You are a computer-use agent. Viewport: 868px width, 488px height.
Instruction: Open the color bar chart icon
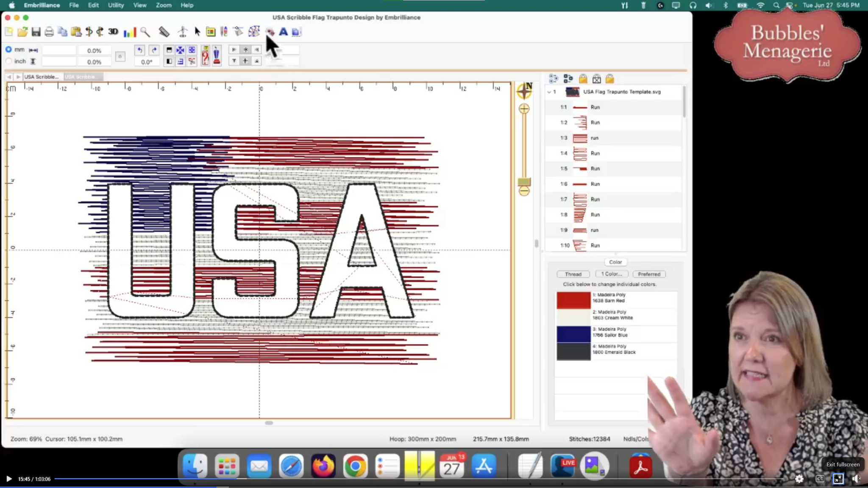point(130,32)
